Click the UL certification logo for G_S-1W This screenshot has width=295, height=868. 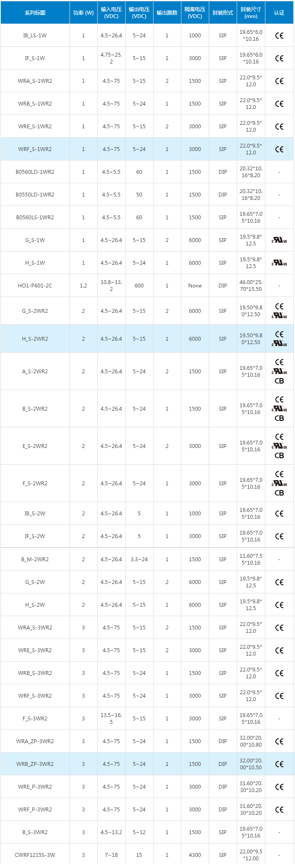(x=279, y=240)
